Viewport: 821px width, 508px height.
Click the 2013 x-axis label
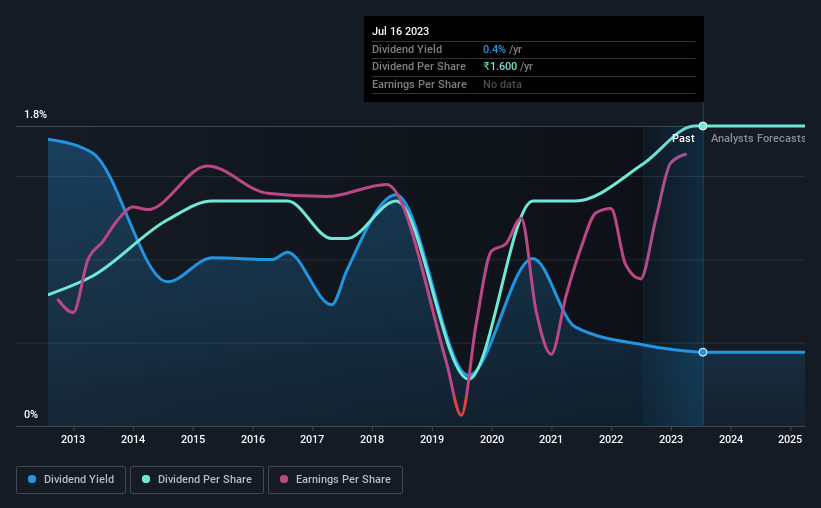point(73,439)
